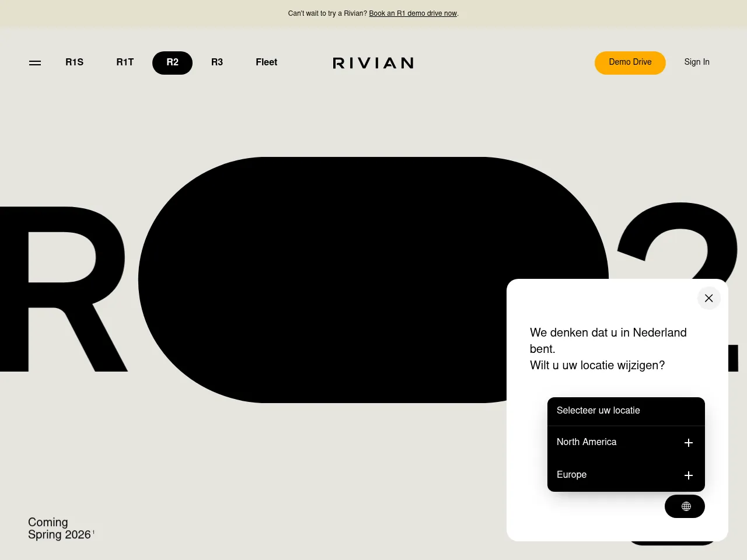Navigate to the R3 page
747x560 pixels.
(x=217, y=62)
